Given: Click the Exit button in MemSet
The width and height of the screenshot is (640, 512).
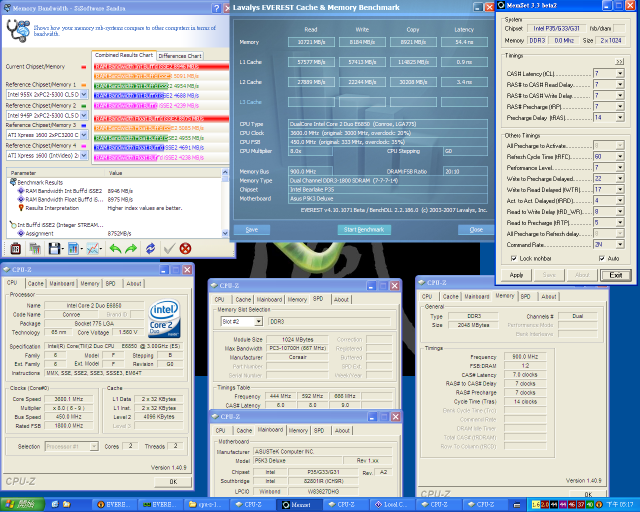Looking at the screenshot, I should (x=616, y=275).
